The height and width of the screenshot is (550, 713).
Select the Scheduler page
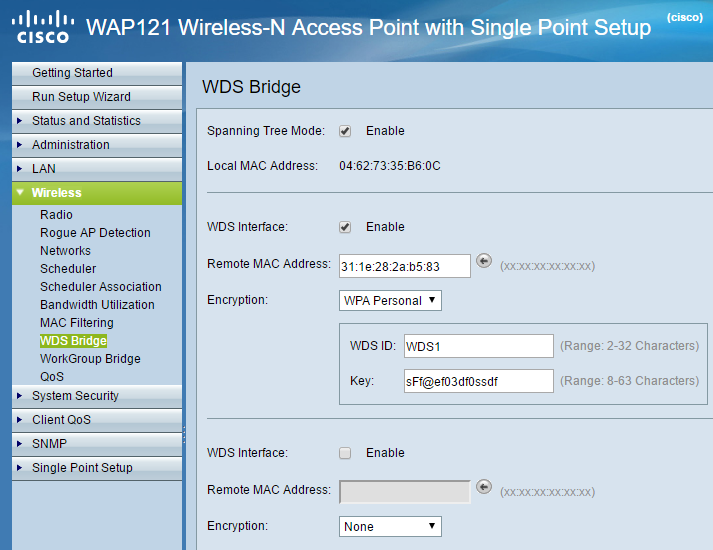pos(68,269)
